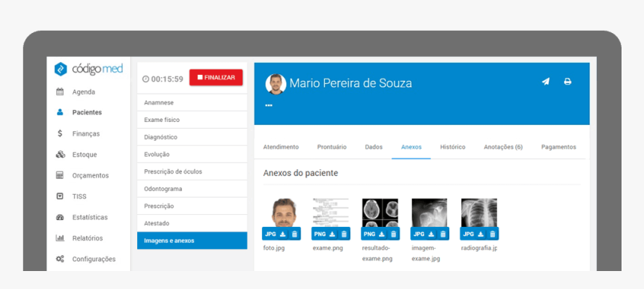Open the Atestado section
Viewport: 644px width, 289px height.
[x=192, y=223]
